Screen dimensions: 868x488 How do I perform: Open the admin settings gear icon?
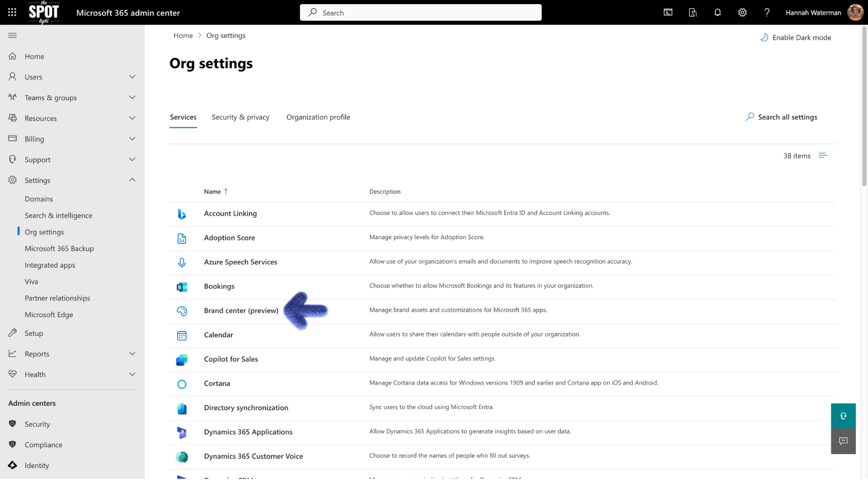coord(742,12)
